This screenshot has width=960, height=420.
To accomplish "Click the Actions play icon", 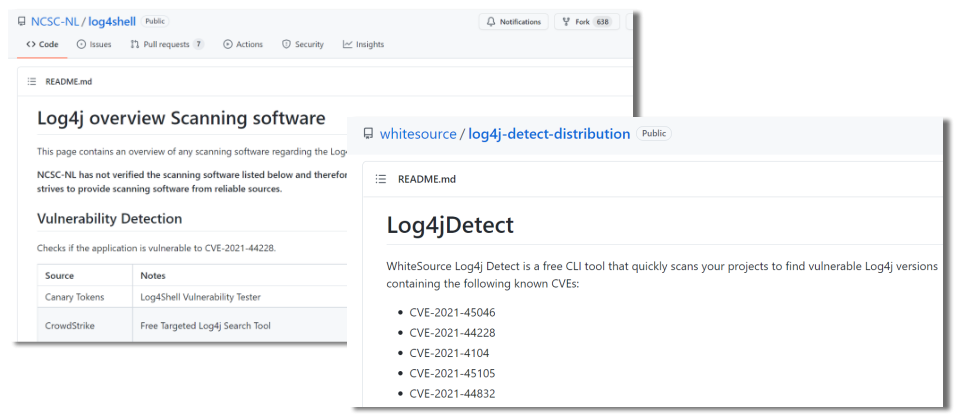I will tap(228, 44).
